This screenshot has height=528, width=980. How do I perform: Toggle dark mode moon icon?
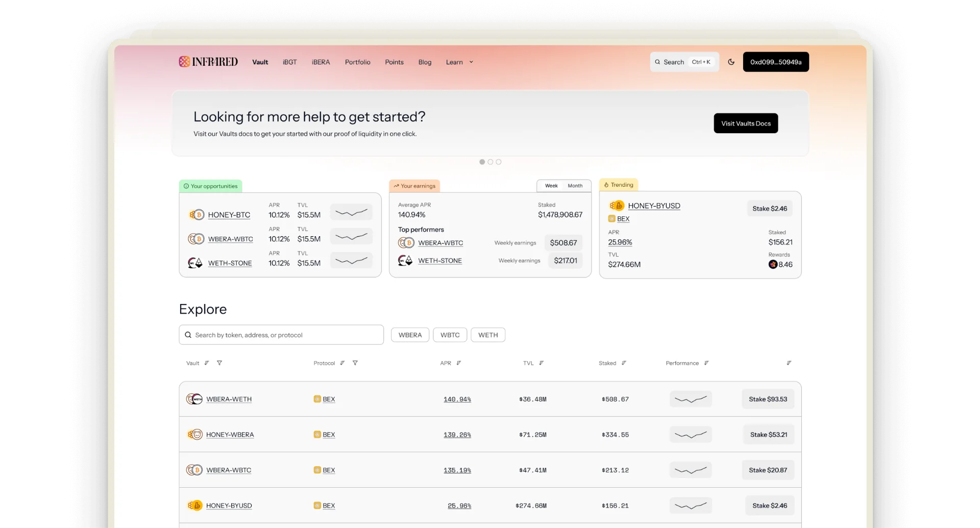coord(731,62)
